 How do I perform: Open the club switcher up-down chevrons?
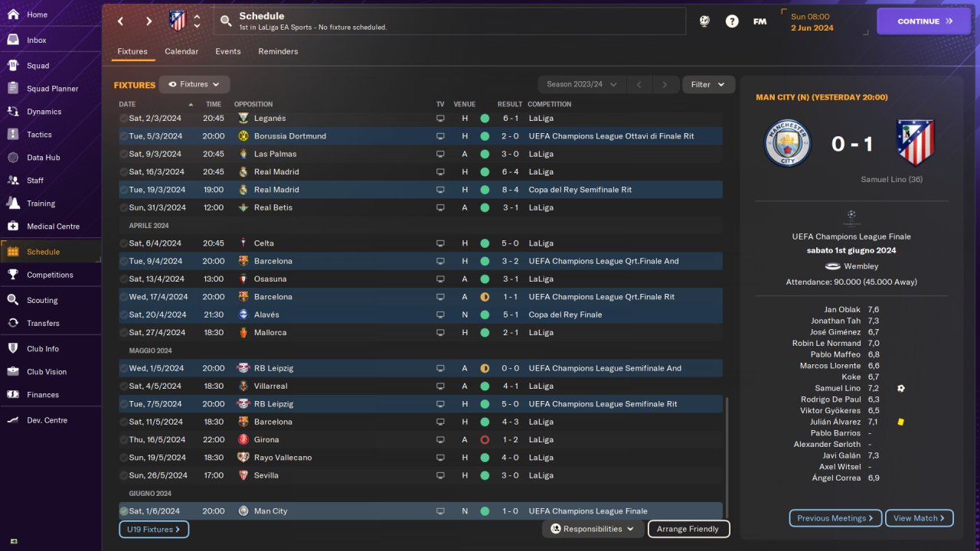197,21
